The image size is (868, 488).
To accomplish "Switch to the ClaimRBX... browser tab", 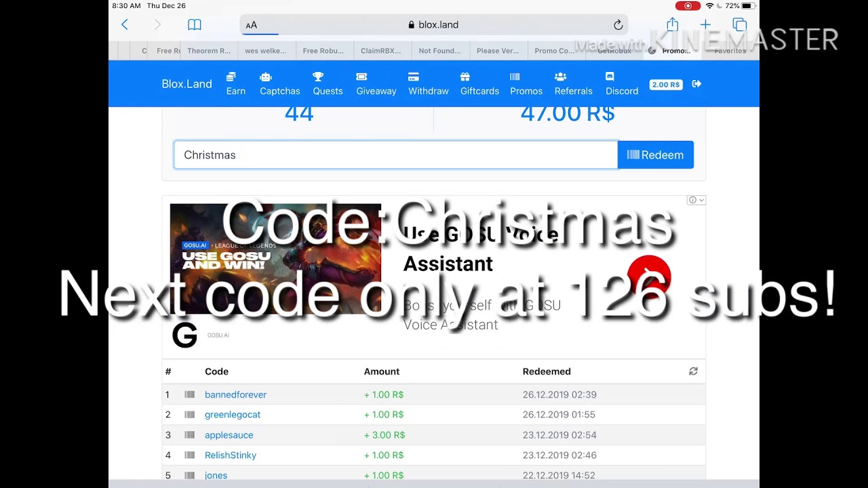I will (x=380, y=51).
